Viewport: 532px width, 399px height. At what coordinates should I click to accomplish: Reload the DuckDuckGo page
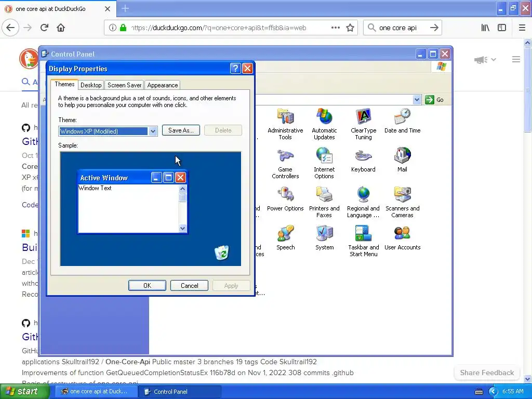[x=45, y=28]
